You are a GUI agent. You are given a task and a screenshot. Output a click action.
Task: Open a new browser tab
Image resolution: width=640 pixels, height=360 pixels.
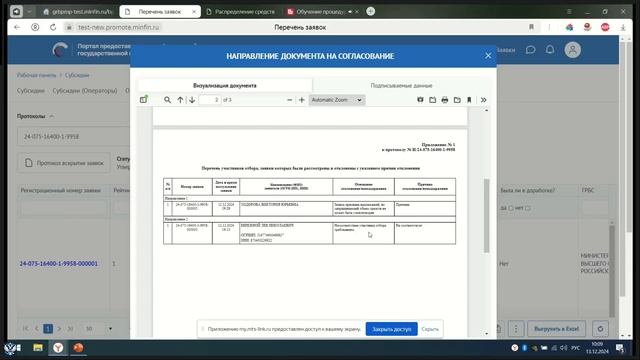(x=370, y=11)
